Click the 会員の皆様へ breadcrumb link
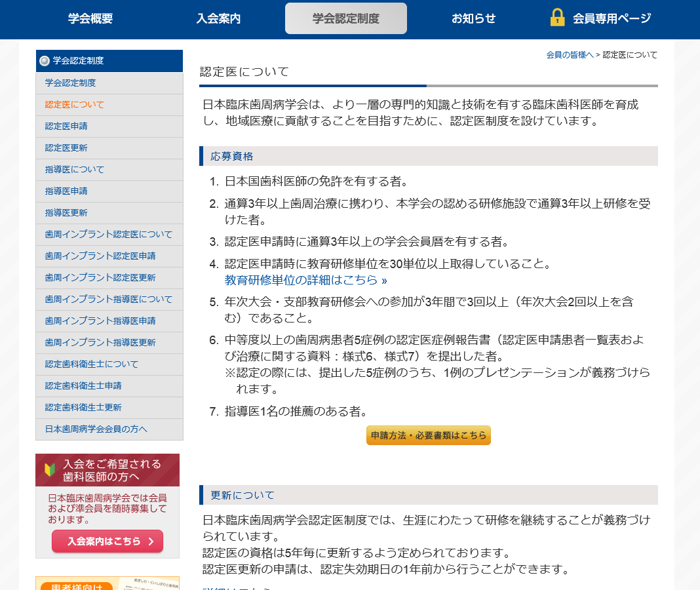The height and width of the screenshot is (590, 700). click(570, 55)
